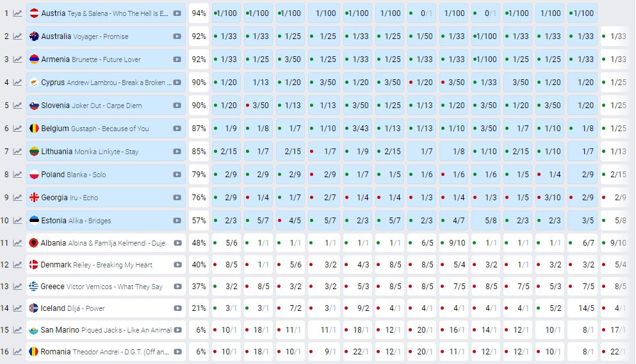Play the video for San Marino's Like An Animal
This screenshot has width=636, height=364.
177,330
